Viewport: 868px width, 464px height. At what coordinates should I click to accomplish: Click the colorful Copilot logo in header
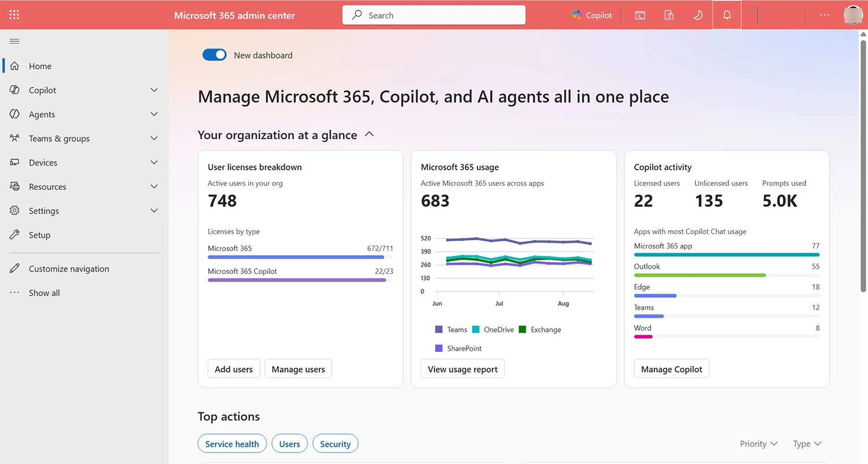pos(577,15)
